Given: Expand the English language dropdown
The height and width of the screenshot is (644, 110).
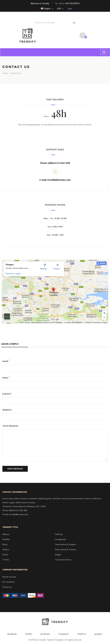Looking at the screenshot, I should (47, 9).
